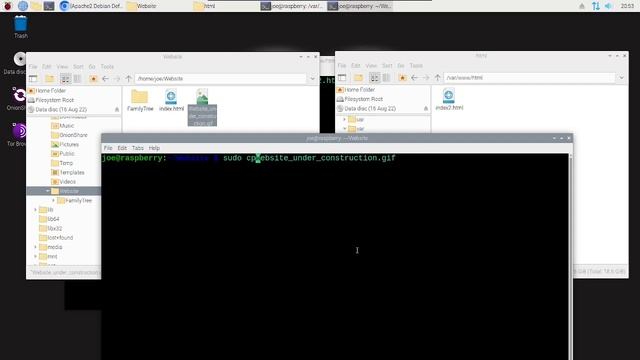Click New Folder icon in html file manager
640x360 pixels.
click(x=358, y=77)
